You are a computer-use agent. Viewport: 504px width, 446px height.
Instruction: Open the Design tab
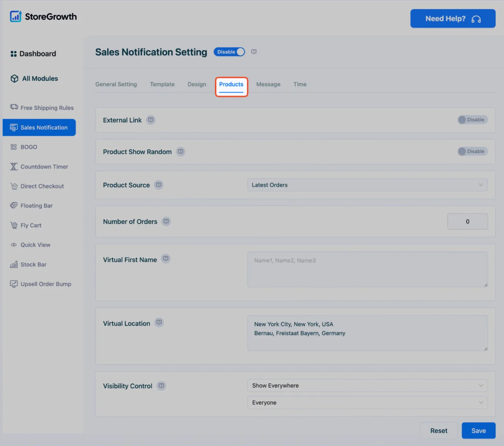click(x=197, y=84)
